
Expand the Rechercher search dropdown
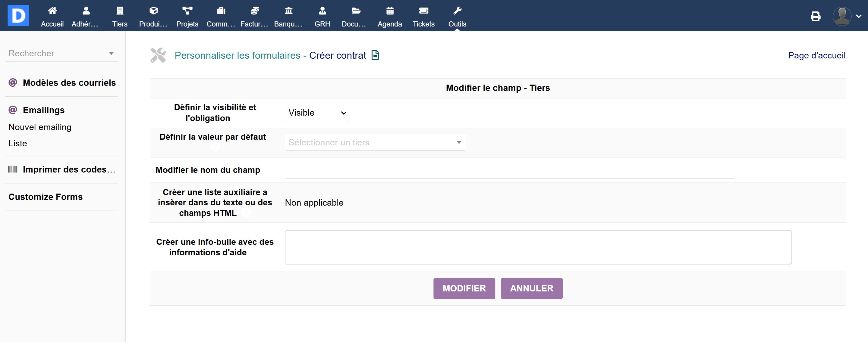coord(61,53)
